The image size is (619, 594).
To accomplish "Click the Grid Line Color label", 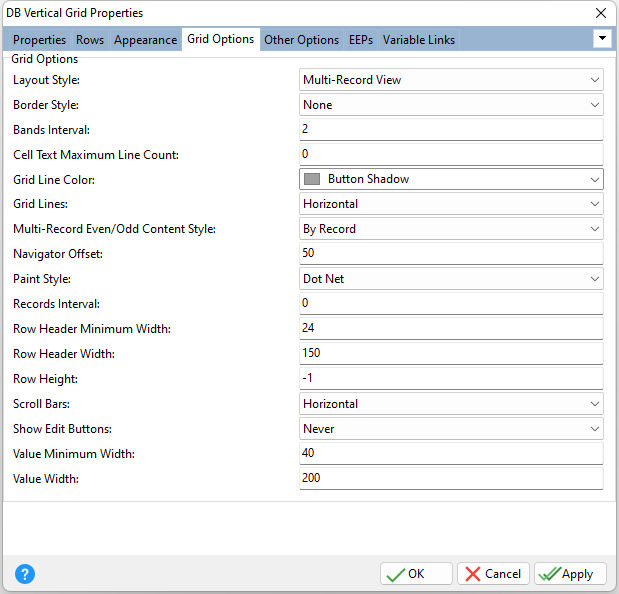I will 54,180.
